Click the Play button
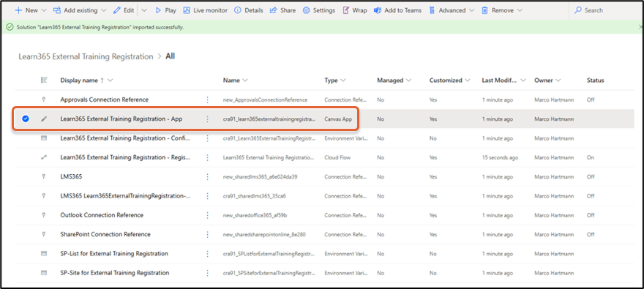Screen dimensions: 644x289 click(x=165, y=10)
